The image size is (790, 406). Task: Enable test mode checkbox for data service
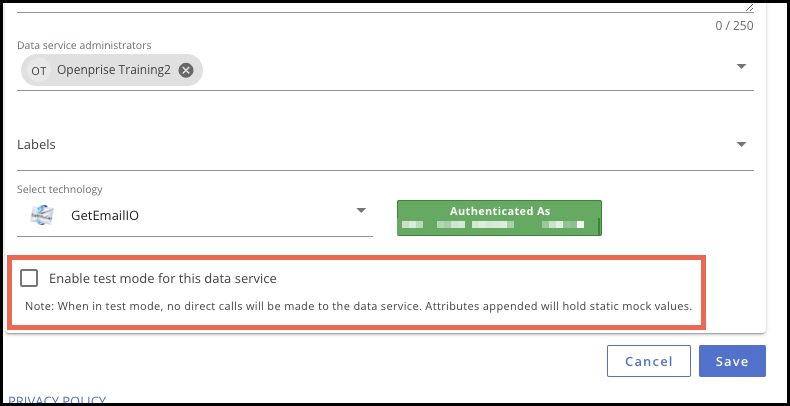[x=29, y=278]
